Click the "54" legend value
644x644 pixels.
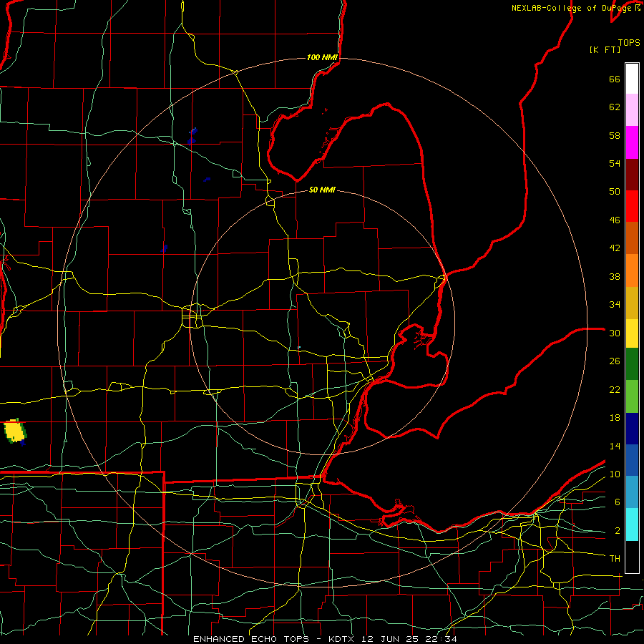tap(615, 163)
